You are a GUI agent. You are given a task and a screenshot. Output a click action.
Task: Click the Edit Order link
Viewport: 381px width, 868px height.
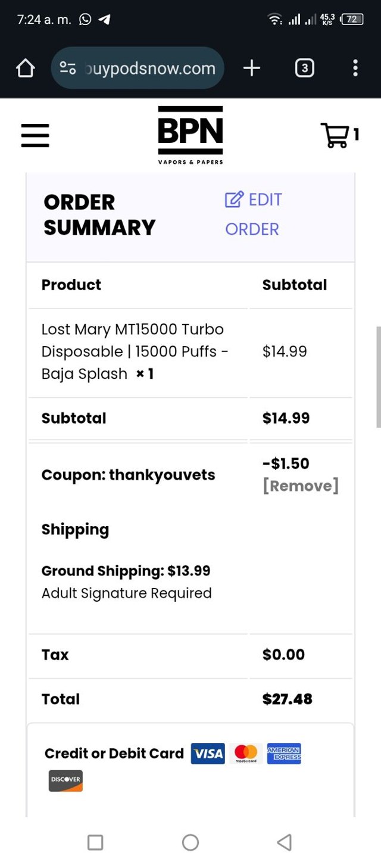click(253, 214)
